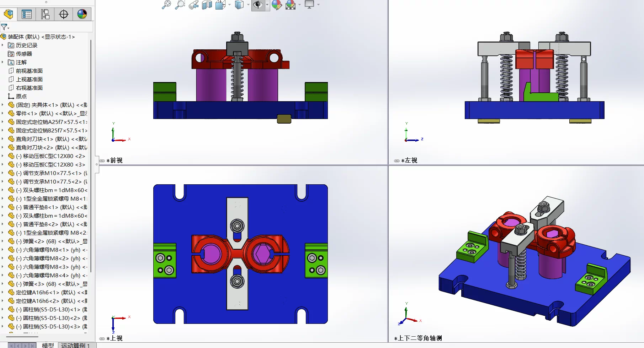Select the 移动压板C型C12X80 <3> component
Viewport: 644px width, 348px height.
(47, 164)
